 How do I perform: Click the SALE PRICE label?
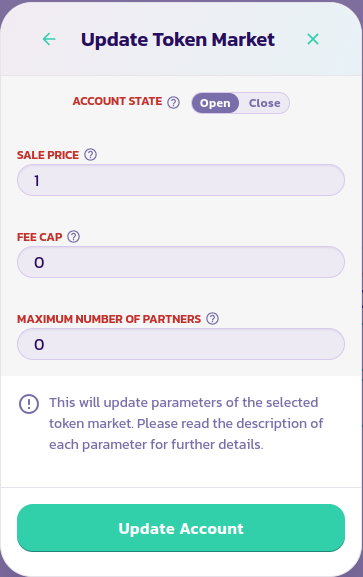coord(48,155)
